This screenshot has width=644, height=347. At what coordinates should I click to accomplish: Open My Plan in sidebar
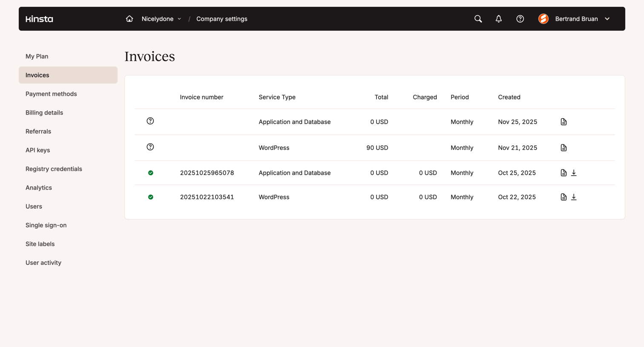coord(68,56)
